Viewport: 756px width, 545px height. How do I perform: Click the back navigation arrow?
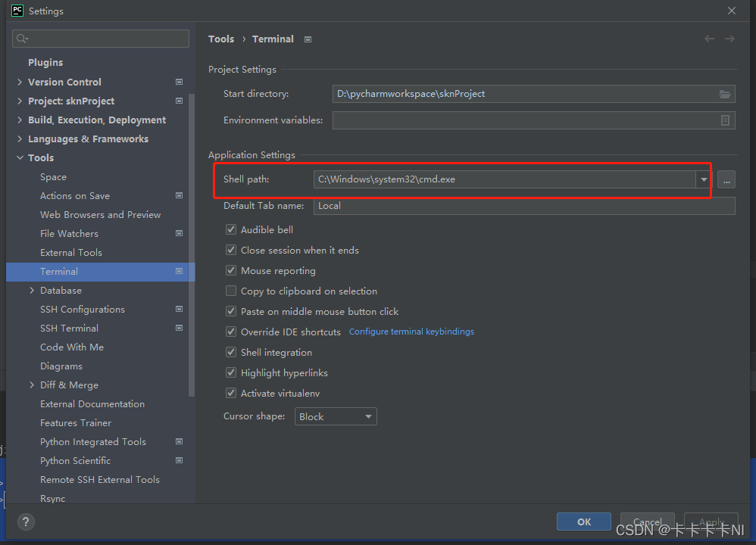click(709, 39)
